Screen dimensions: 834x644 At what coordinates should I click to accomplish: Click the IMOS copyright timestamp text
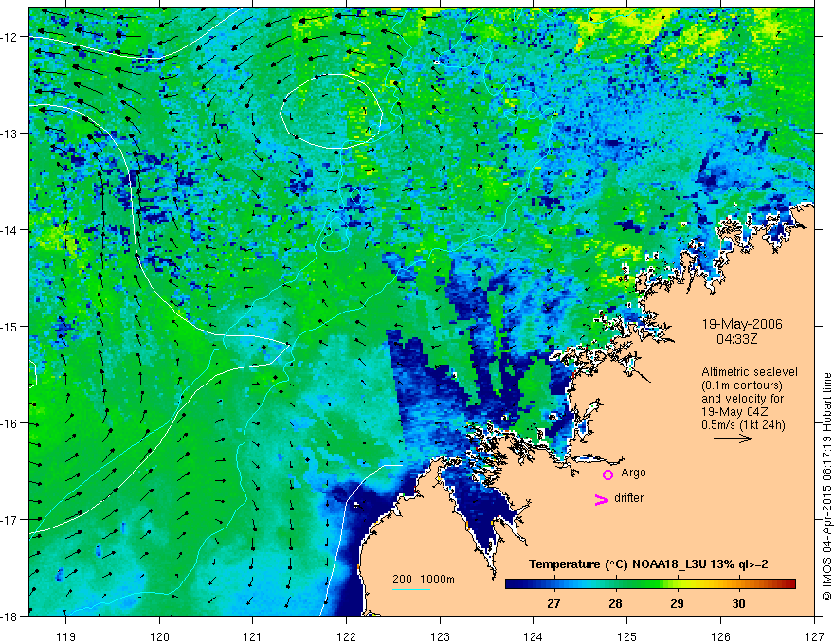tap(826, 487)
